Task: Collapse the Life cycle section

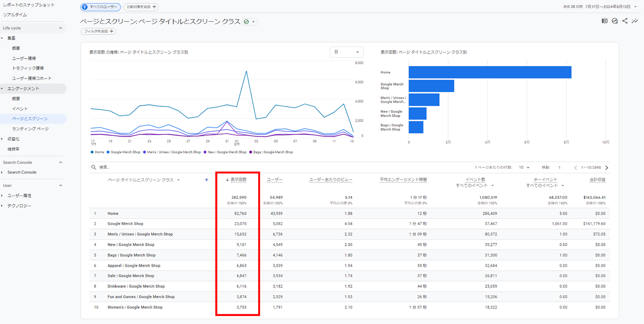Action: [61, 28]
